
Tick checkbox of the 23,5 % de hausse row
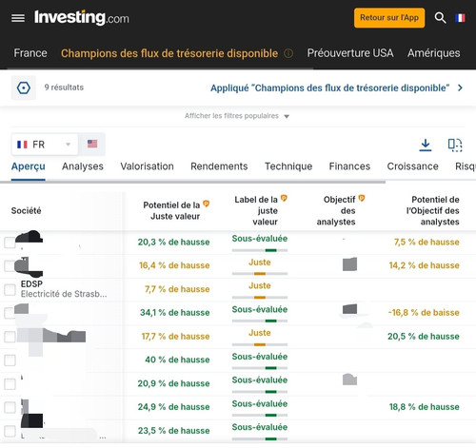10,431
